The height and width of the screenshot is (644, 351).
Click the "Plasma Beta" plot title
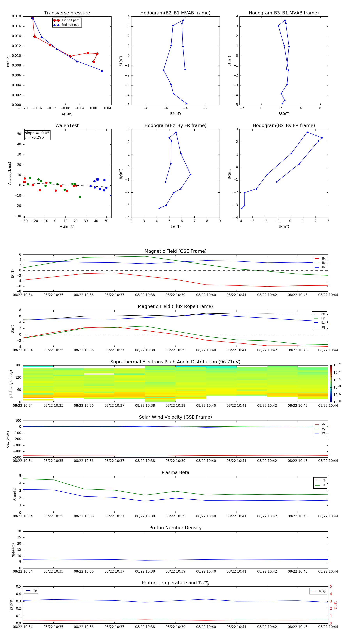(175, 472)
